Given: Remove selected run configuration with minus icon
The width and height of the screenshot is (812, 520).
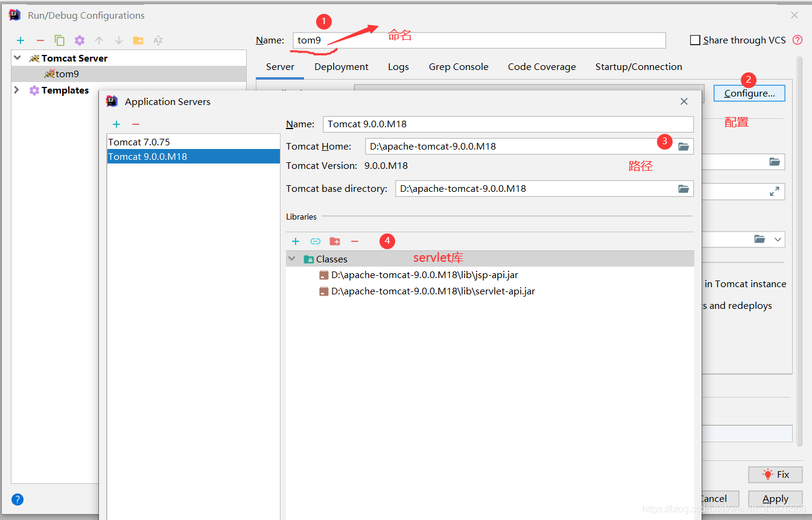Looking at the screenshot, I should click(x=40, y=40).
